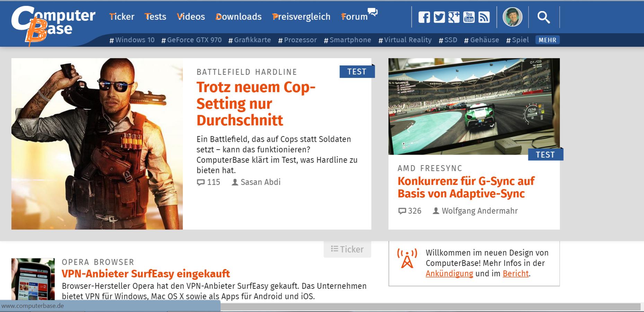Select the #Smartphone tag
The height and width of the screenshot is (312, 644).
coord(347,40)
